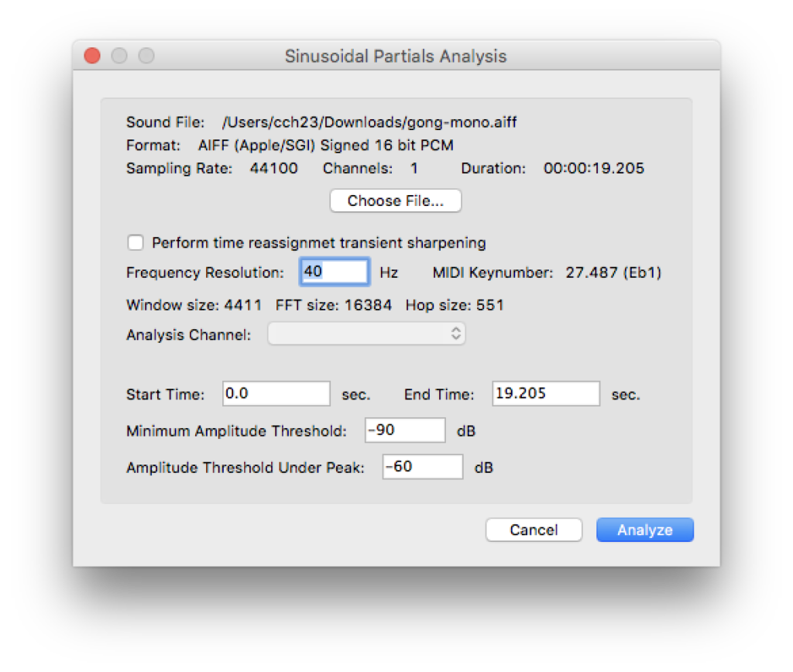The width and height of the screenshot is (793, 672).
Task: Click the MIDI Keynumber value 27.487 (Eb1)
Action: pos(613,273)
